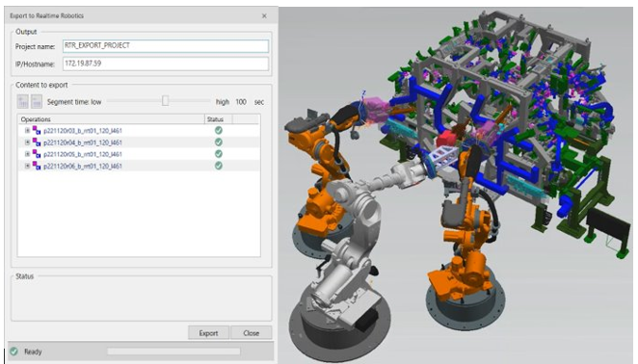The width and height of the screenshot is (638, 364).
Task: Click the first add-operations icon beside Segment time
Action: point(23,102)
